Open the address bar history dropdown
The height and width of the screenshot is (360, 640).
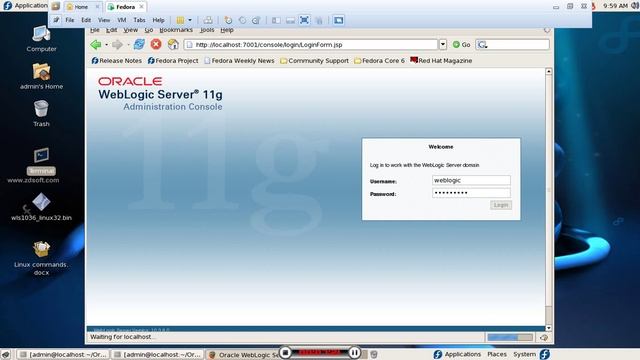[443, 44]
